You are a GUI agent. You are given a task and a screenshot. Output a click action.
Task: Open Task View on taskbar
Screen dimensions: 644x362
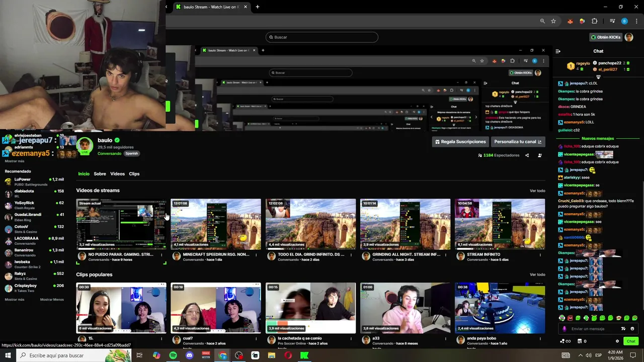pyautogui.click(x=139, y=355)
